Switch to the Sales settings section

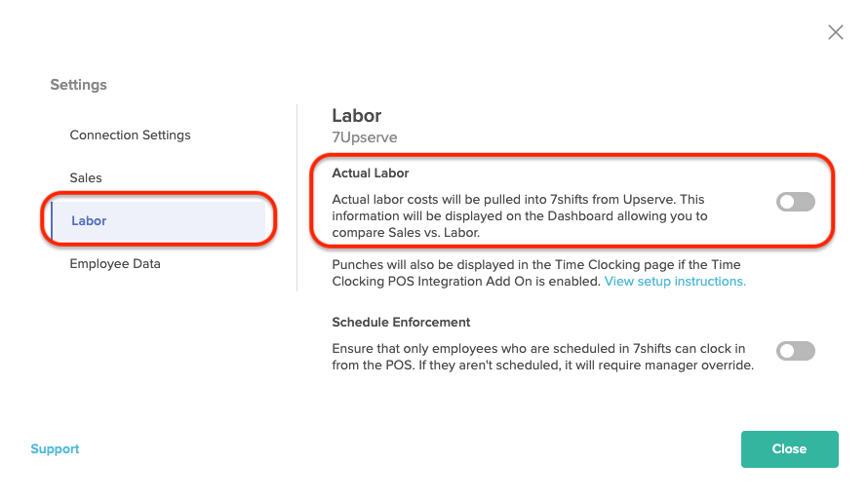click(86, 178)
